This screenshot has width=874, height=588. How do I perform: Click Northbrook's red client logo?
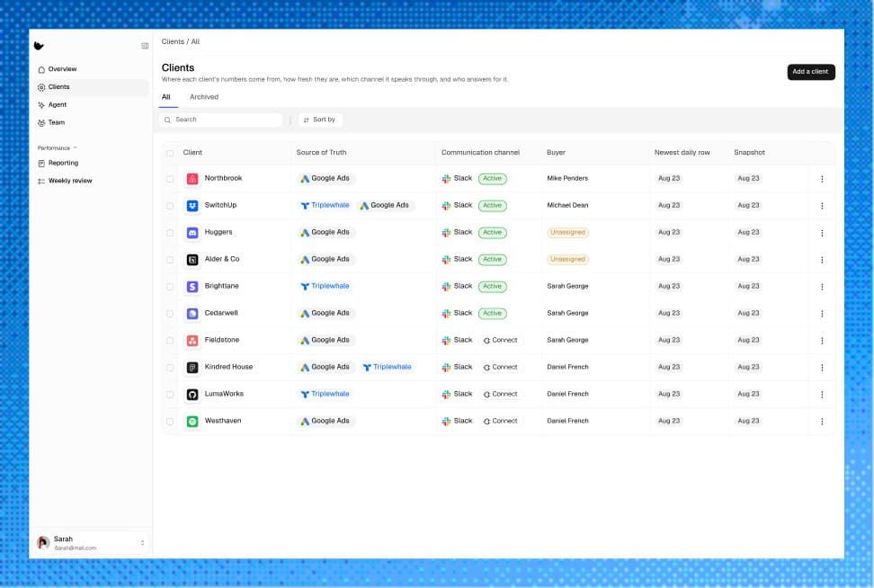pyautogui.click(x=192, y=179)
